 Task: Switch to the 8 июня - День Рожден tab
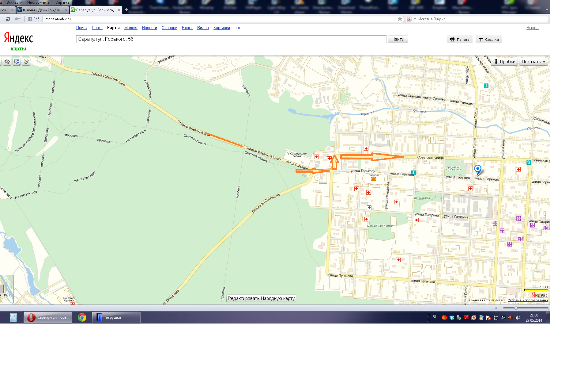pos(42,10)
